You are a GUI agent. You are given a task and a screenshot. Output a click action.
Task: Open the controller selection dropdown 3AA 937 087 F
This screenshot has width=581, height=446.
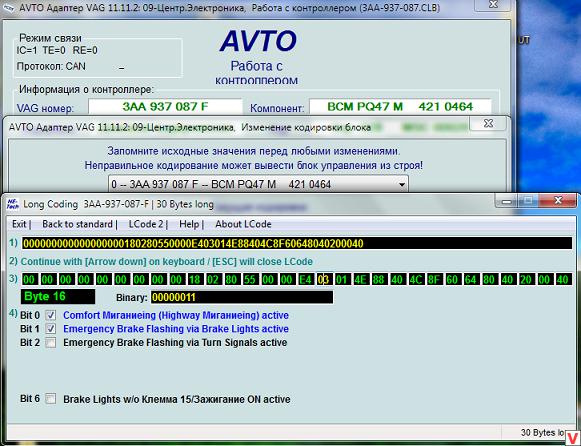(258, 184)
